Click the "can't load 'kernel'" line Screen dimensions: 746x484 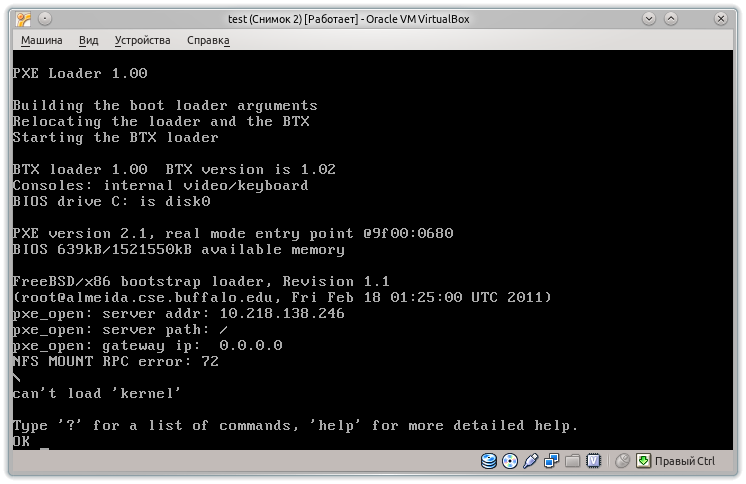[x=97, y=394]
